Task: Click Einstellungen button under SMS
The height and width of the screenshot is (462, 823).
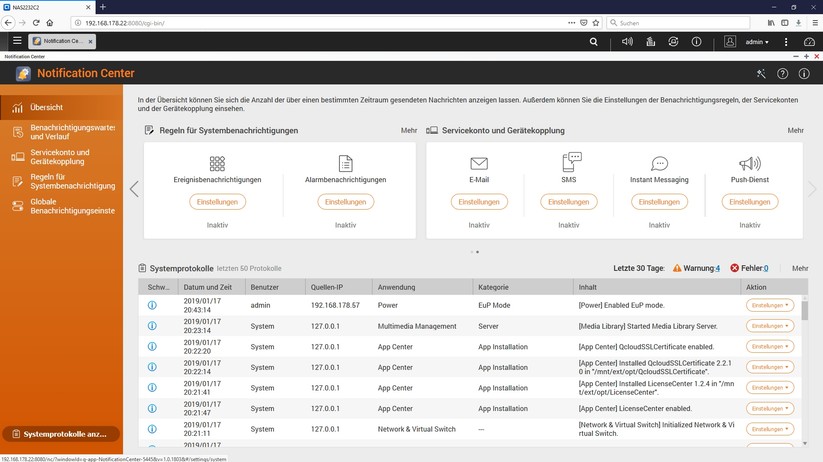Action: 569,201
